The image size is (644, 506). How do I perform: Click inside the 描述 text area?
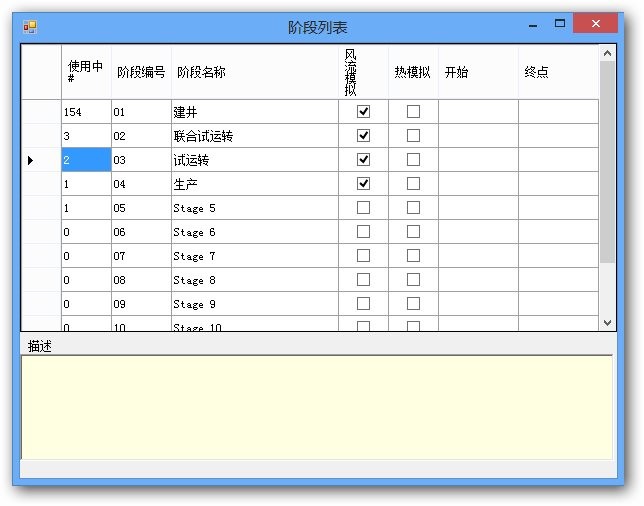pos(317,407)
